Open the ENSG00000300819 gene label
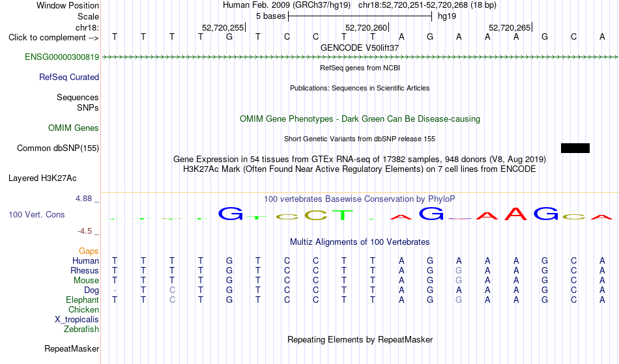Screen dimensions: 619x364 pyautogui.click(x=62, y=57)
